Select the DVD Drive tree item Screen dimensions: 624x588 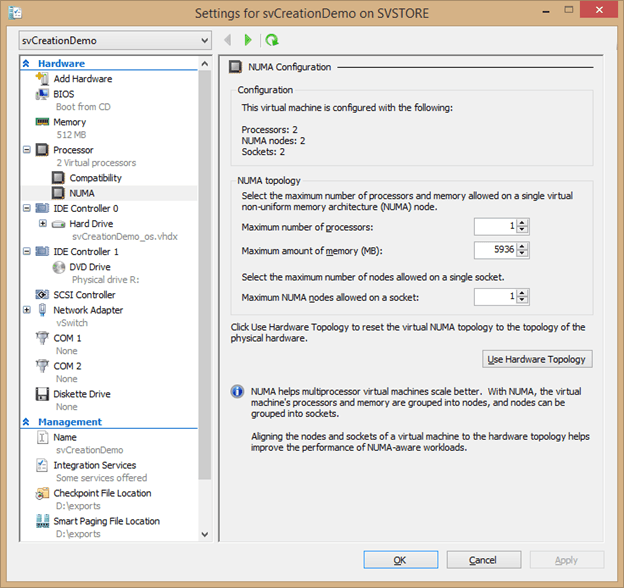point(90,267)
